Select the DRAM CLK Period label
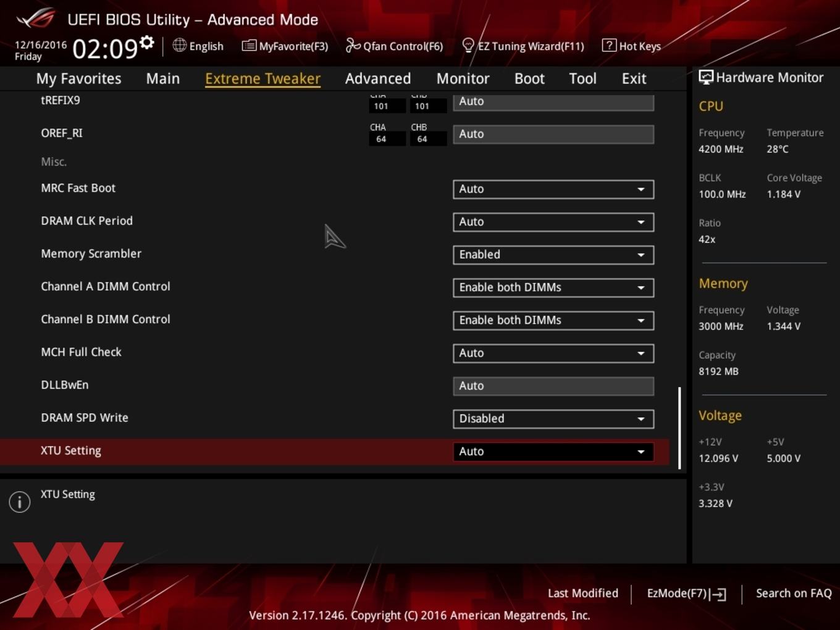Image resolution: width=840 pixels, height=630 pixels. (x=86, y=220)
